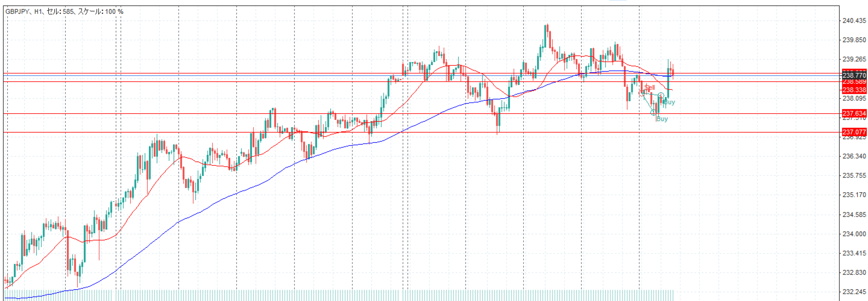The width and height of the screenshot is (868, 301).
Task: Click the red 237.077 price level label
Action: click(x=854, y=132)
